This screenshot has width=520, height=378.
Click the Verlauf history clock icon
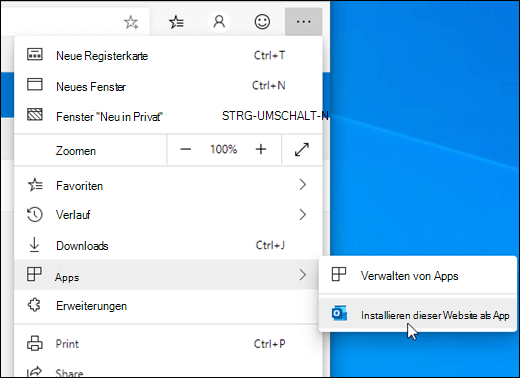point(35,215)
